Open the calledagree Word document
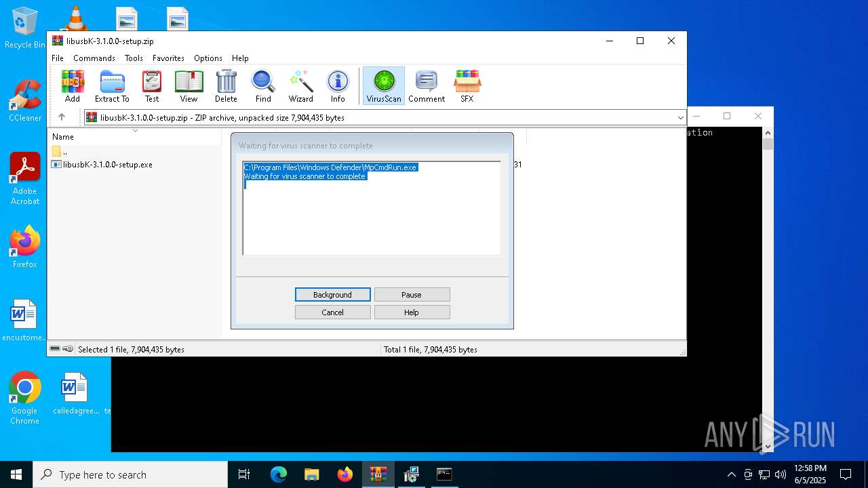Image resolution: width=868 pixels, height=488 pixels. pyautogui.click(x=75, y=394)
